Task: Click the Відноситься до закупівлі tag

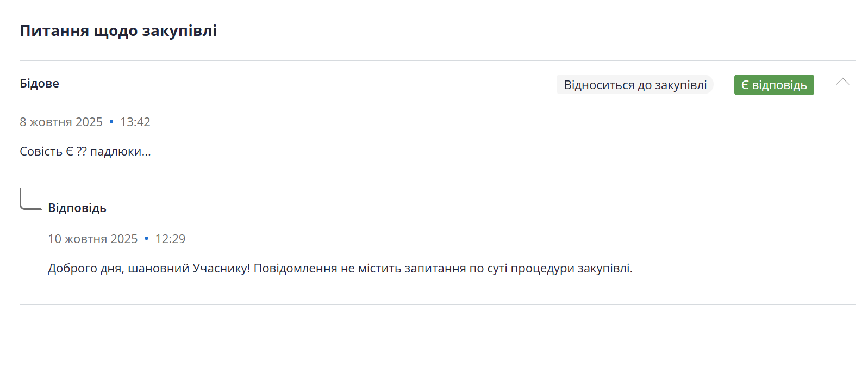Action: pos(635,85)
